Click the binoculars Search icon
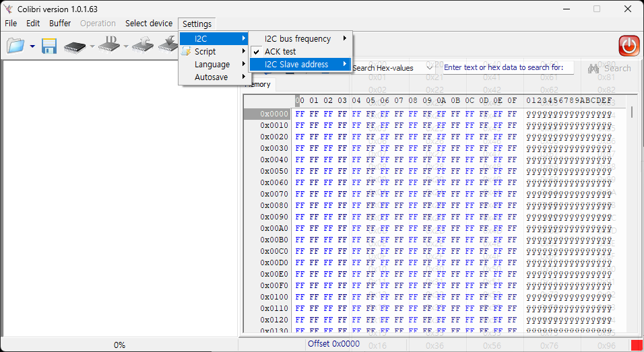Screen dimensions: 644x352 pos(593,69)
